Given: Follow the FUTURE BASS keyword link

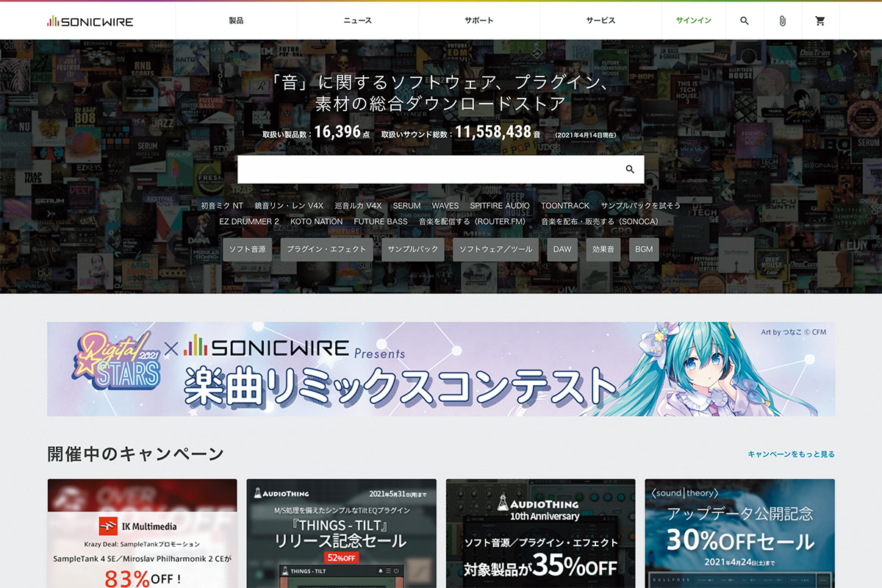Looking at the screenshot, I should point(381,221).
